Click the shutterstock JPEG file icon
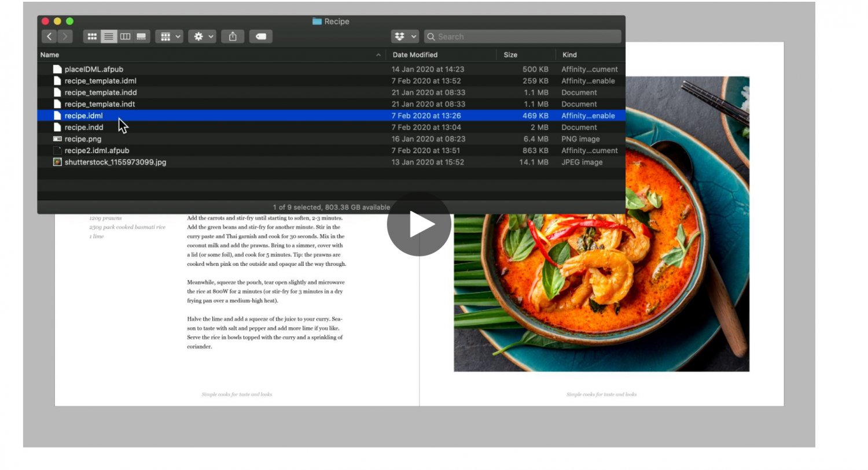868x470 pixels. (57, 162)
